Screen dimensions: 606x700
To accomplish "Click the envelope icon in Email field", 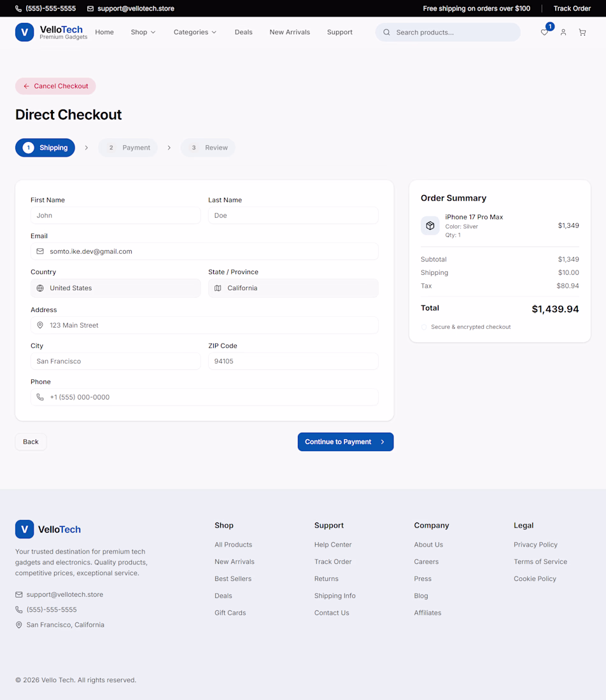I will (x=40, y=251).
